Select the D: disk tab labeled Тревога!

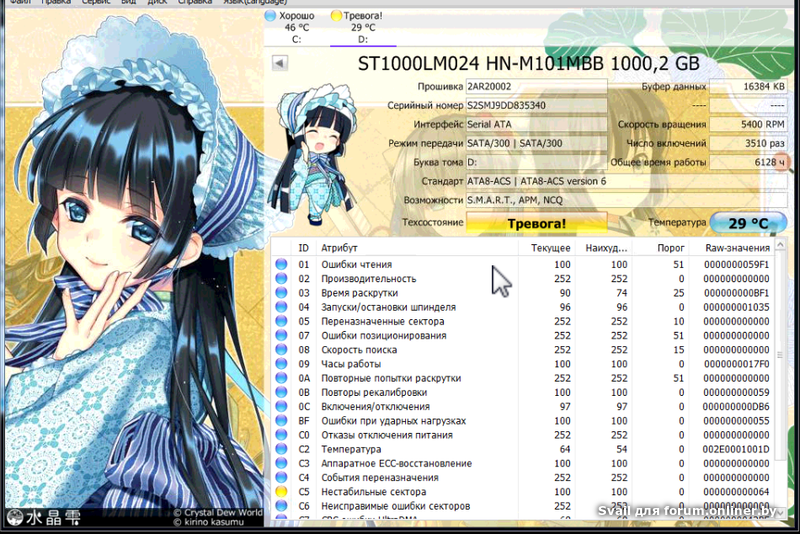tap(363, 27)
